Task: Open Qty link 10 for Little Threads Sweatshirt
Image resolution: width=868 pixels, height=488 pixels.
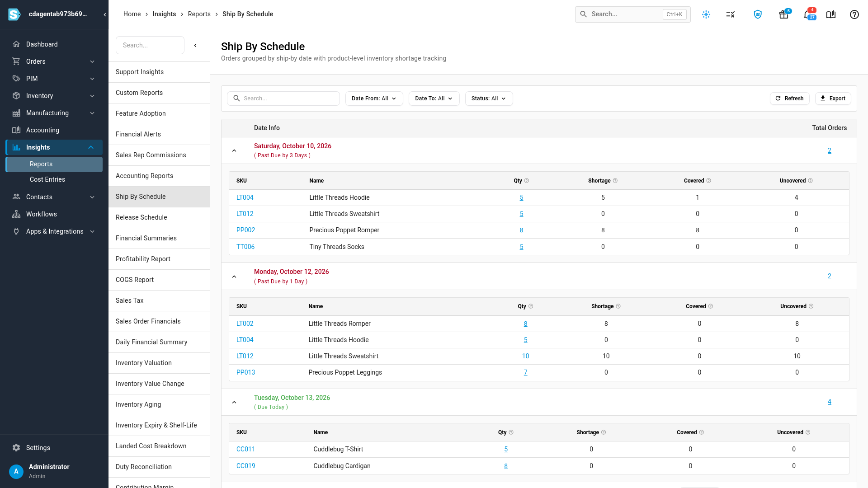Action: (x=525, y=356)
